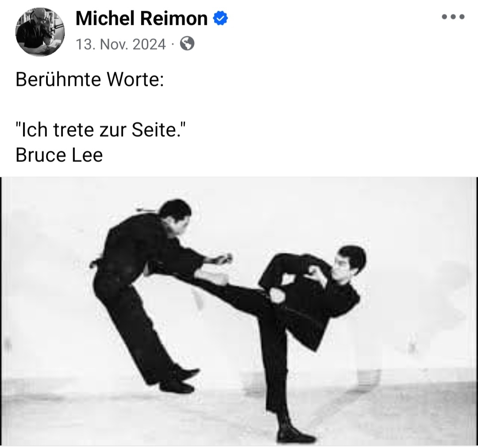Screen dimensions: 478x448
Task: Click the left man's black belt knot
Action: 95,264
